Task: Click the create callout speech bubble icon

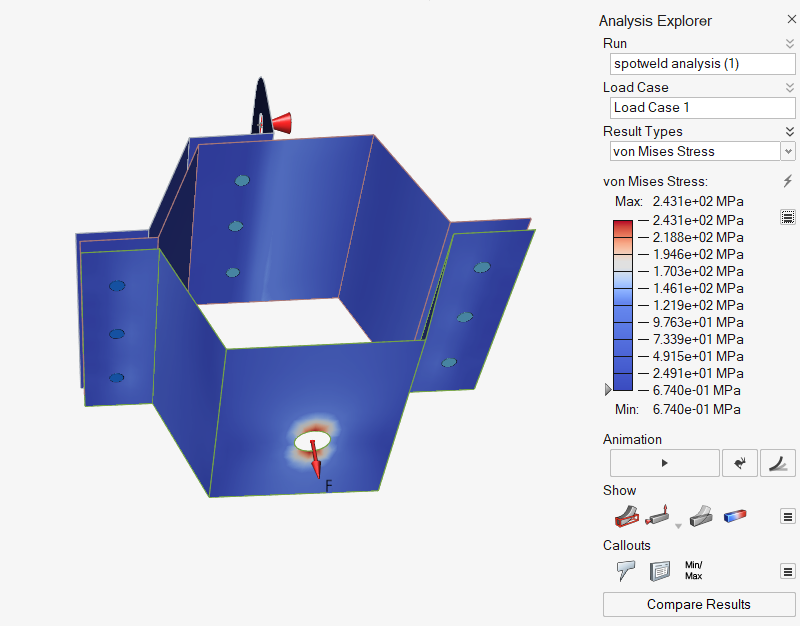Action: [627, 571]
